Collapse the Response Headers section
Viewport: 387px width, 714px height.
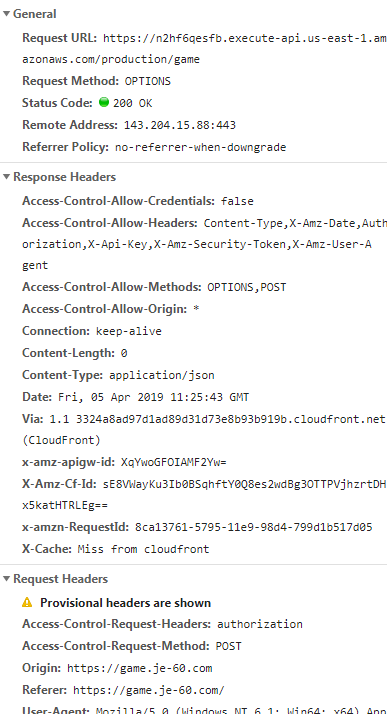(6, 177)
